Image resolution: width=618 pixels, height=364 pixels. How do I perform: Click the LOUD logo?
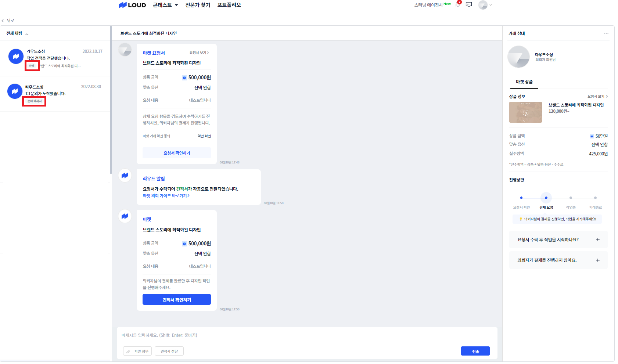[132, 5]
